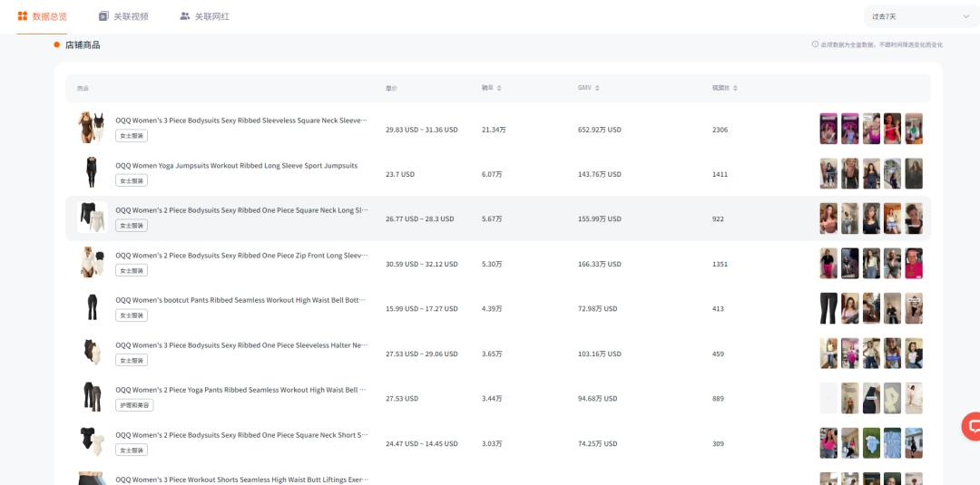980x485 pixels.
Task: Select the 3.44万 sales value
Action: (x=492, y=399)
